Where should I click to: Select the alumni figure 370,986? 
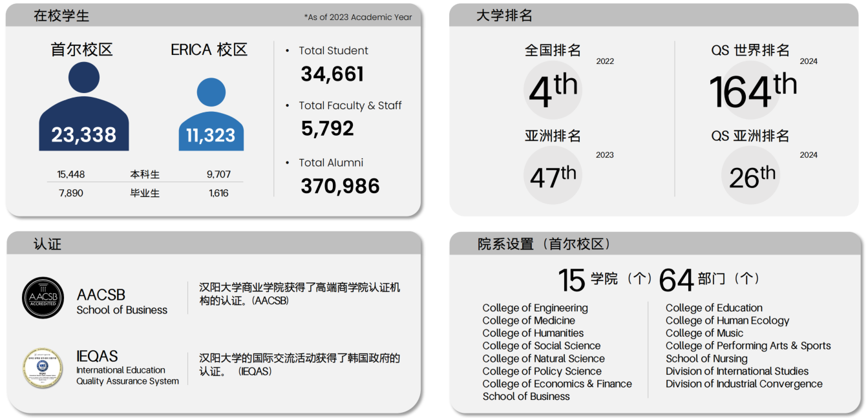coord(340,186)
